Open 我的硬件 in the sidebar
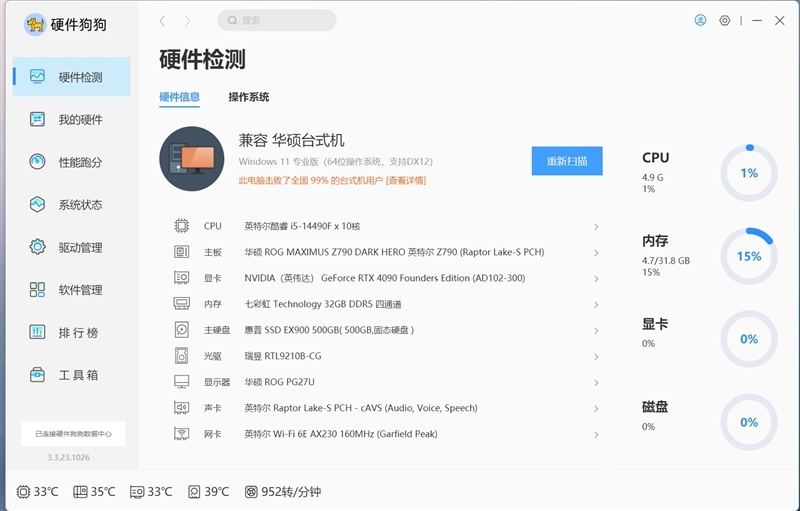This screenshot has width=800, height=511. (x=71, y=119)
